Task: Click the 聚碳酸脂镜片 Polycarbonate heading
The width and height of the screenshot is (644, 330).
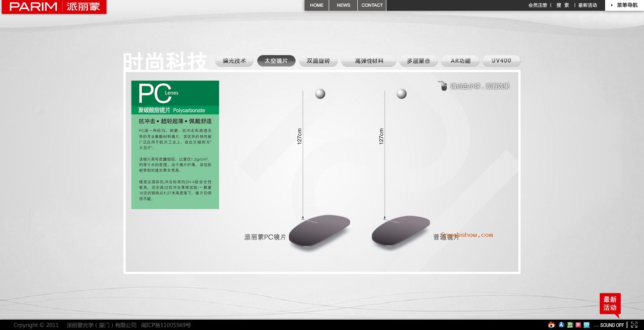Action: point(172,110)
